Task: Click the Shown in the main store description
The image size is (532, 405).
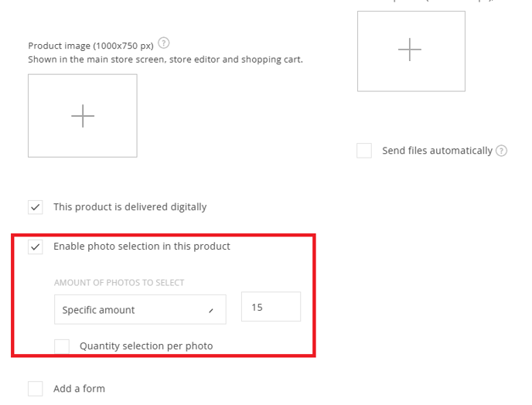Action: (x=165, y=60)
